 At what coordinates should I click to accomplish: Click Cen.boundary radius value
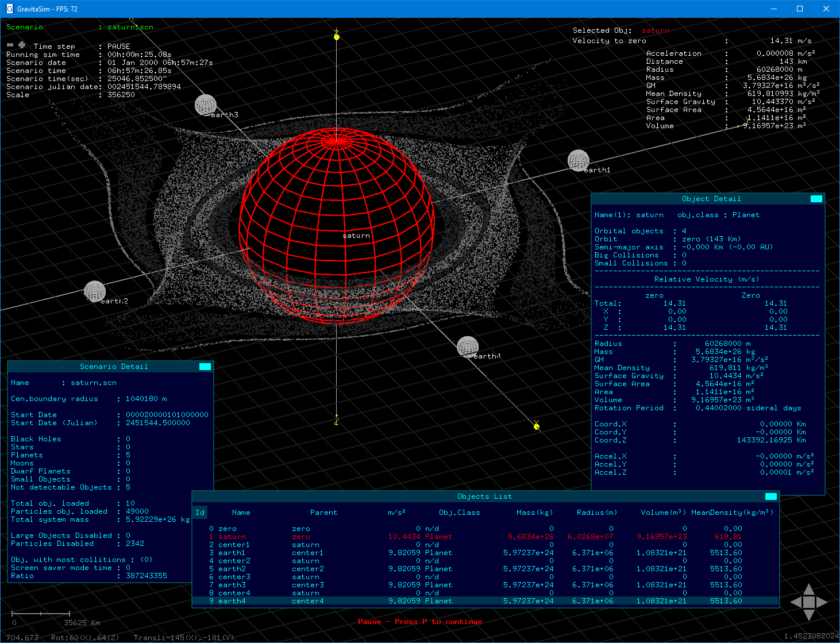click(147, 399)
